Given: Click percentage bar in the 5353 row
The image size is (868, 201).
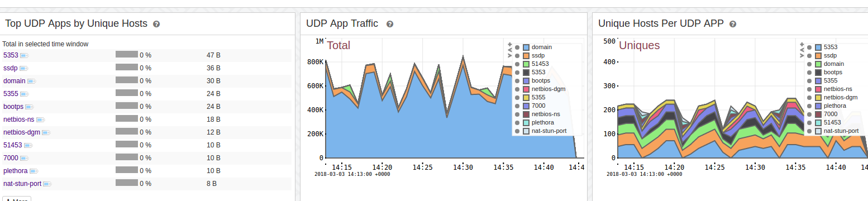Looking at the screenshot, I should (127, 55).
